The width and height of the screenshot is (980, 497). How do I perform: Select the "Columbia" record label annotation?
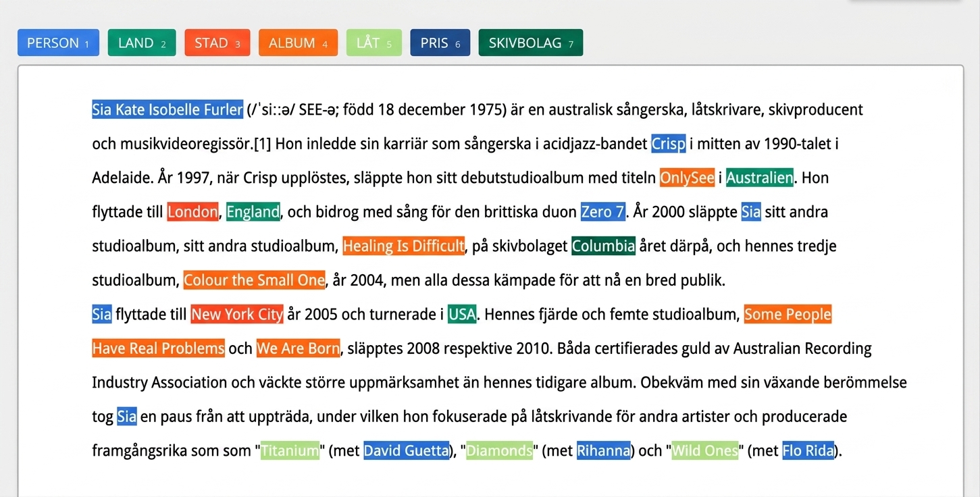pos(604,246)
